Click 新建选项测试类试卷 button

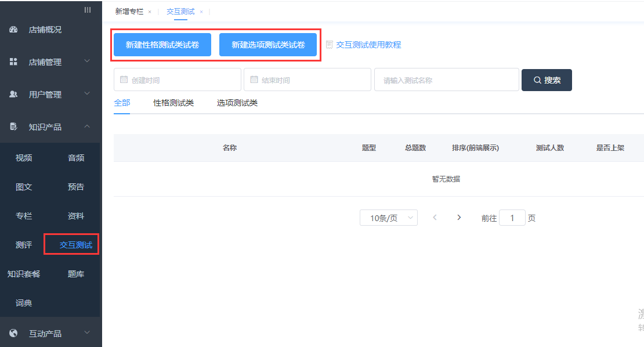click(268, 45)
